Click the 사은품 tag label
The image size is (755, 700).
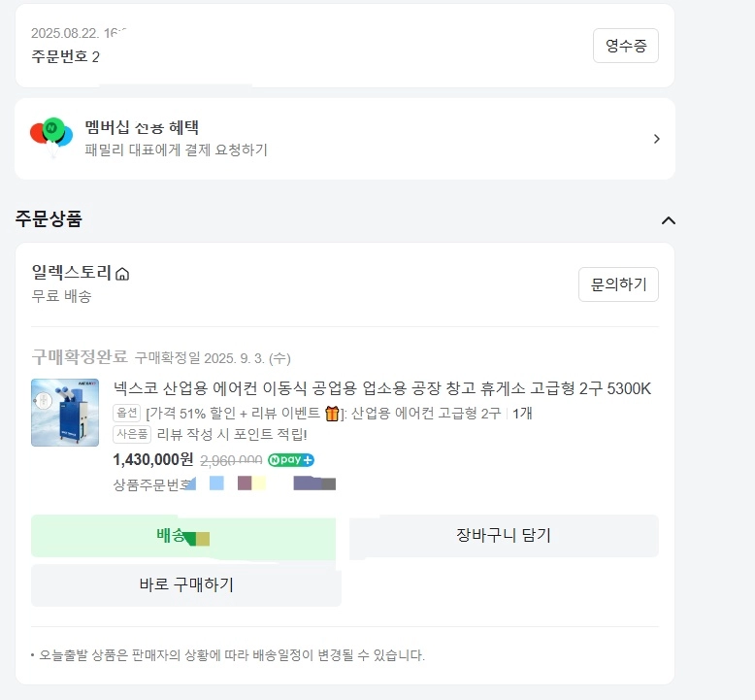(132, 434)
